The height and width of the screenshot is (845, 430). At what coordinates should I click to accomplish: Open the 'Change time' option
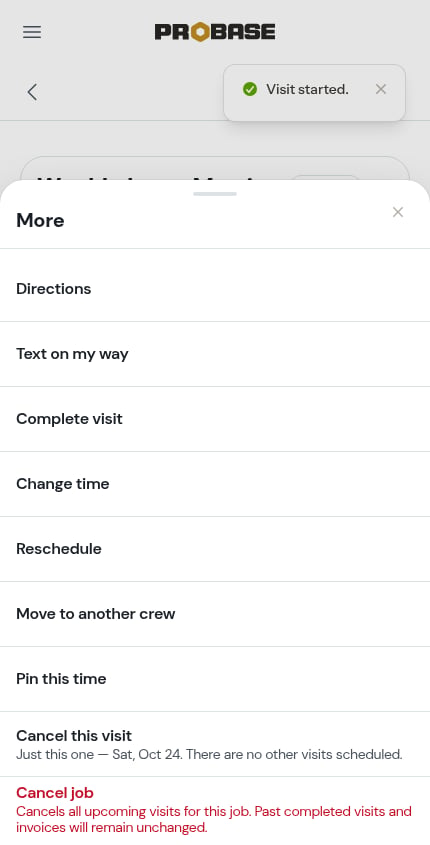[215, 484]
